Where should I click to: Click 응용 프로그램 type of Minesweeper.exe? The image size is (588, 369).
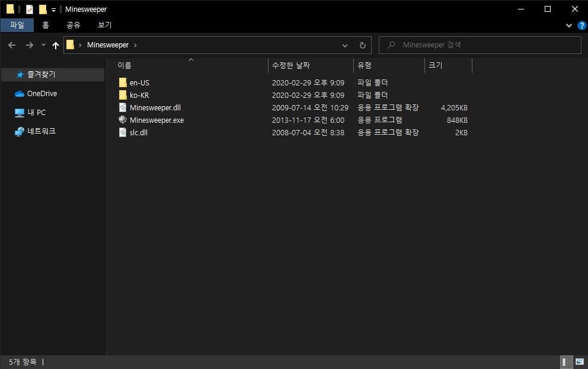[x=379, y=120]
